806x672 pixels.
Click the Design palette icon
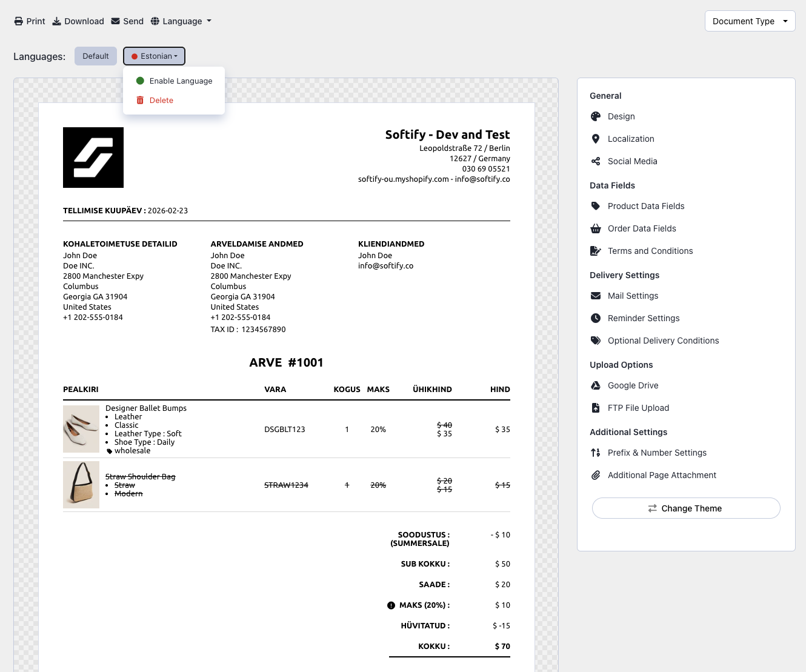(x=596, y=116)
